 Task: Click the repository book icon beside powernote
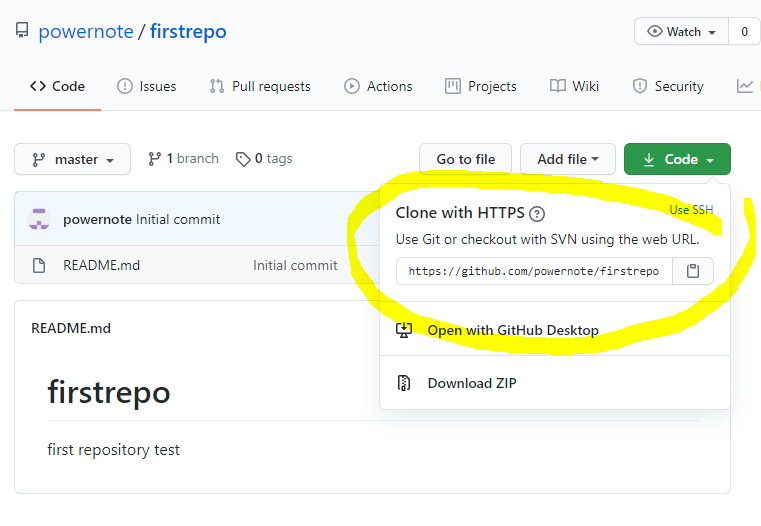[22, 31]
